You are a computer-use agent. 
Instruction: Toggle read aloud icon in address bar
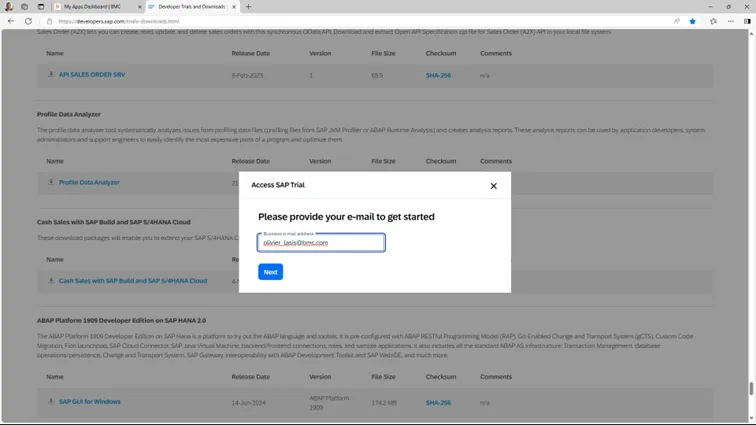click(x=677, y=21)
